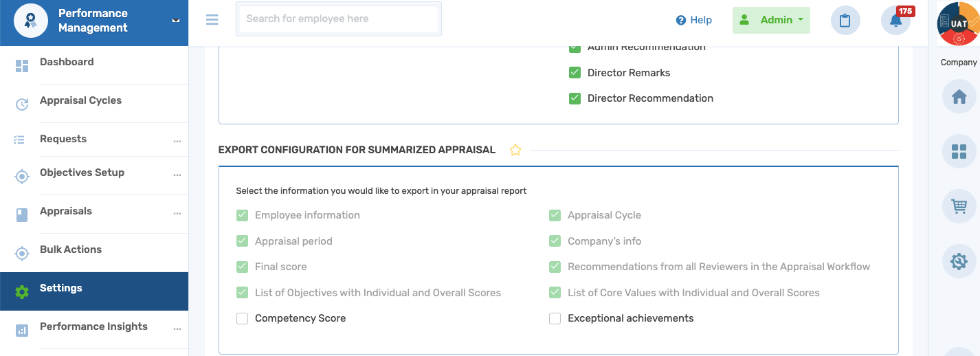Click the Help link

click(694, 20)
